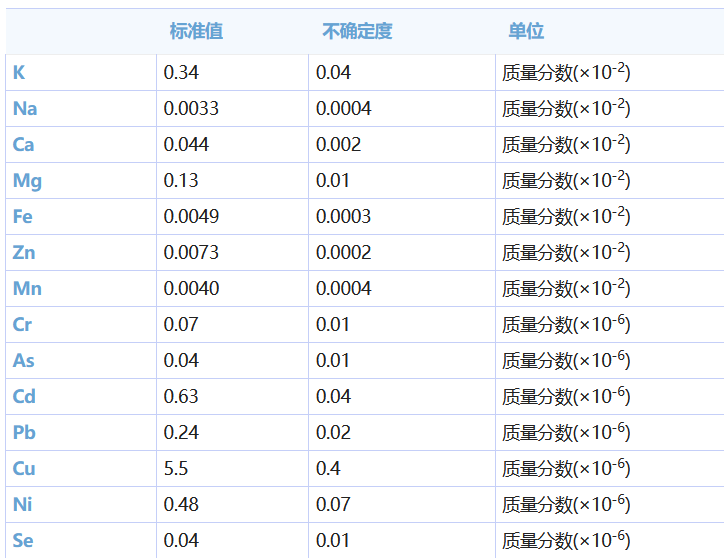Click the Cr uncertainty value 0.01
The image size is (724, 558).
[x=332, y=325]
